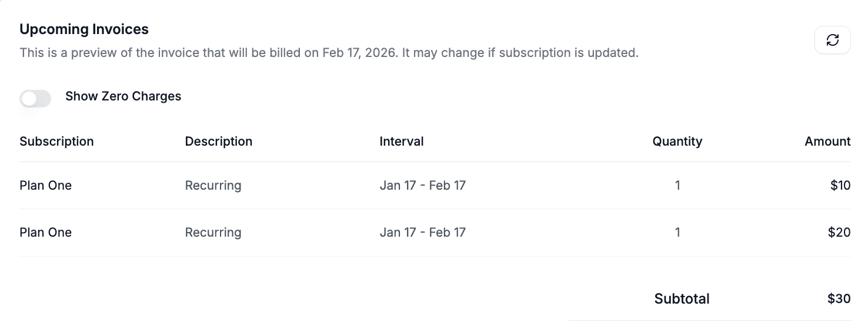
Task: Click the $20 amount value
Action: click(839, 233)
